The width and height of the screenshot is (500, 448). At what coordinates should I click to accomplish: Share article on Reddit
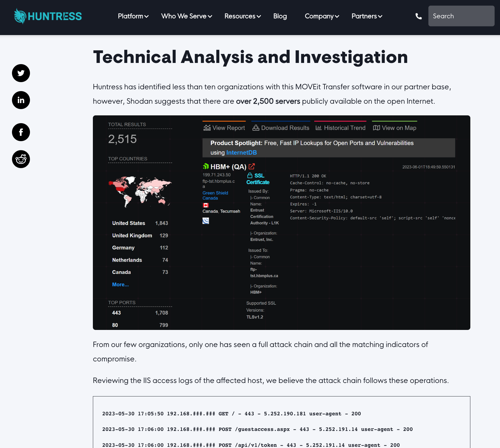click(21, 159)
